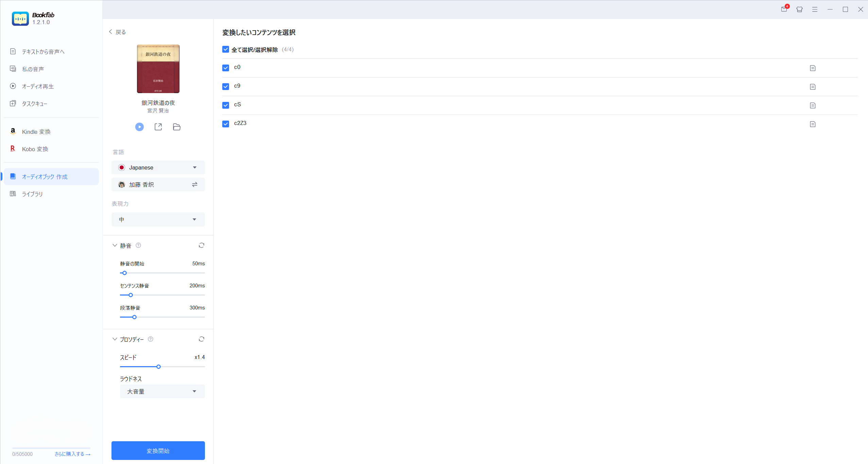View text of chapter c0
Screen dimensions: 868x464
812,68
